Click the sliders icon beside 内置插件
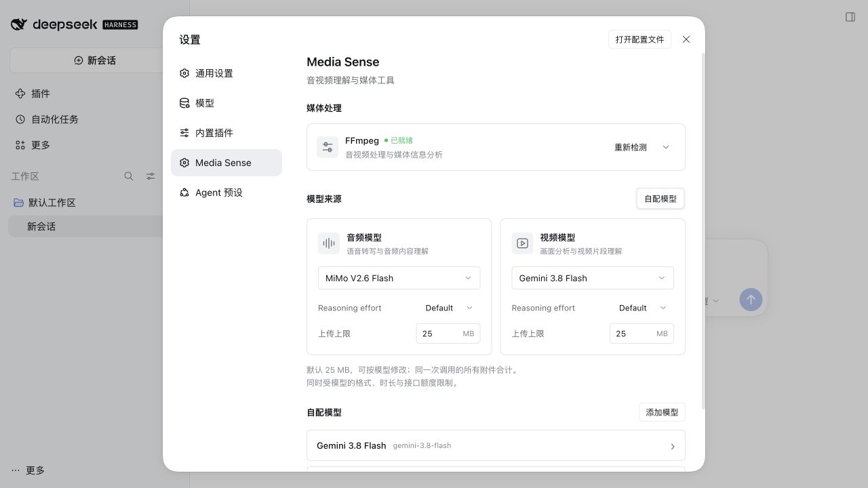 [x=184, y=133]
